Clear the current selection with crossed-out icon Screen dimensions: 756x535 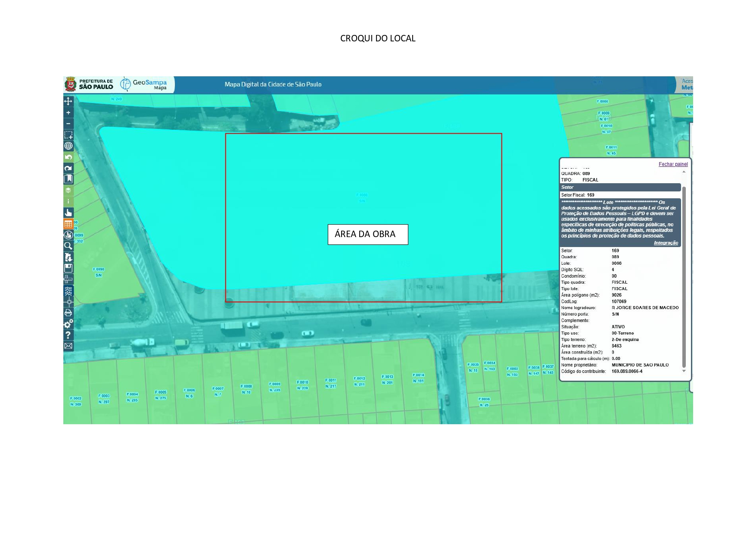tap(68, 235)
